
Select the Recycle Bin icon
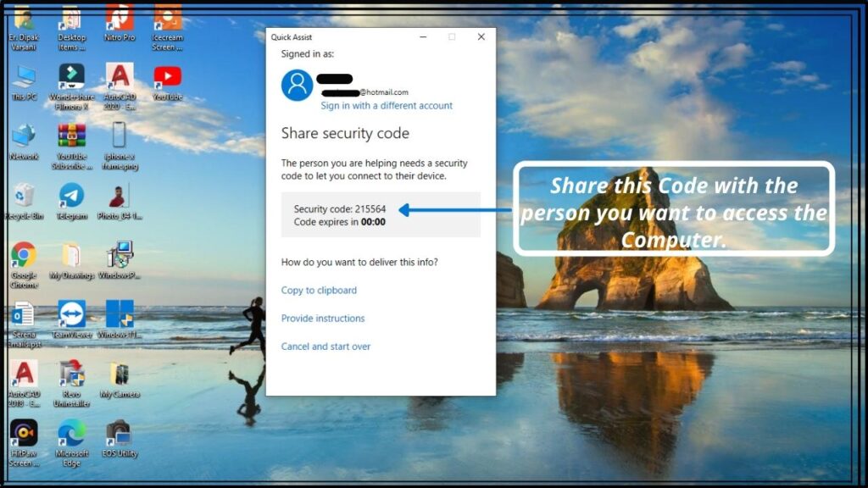[x=24, y=196]
